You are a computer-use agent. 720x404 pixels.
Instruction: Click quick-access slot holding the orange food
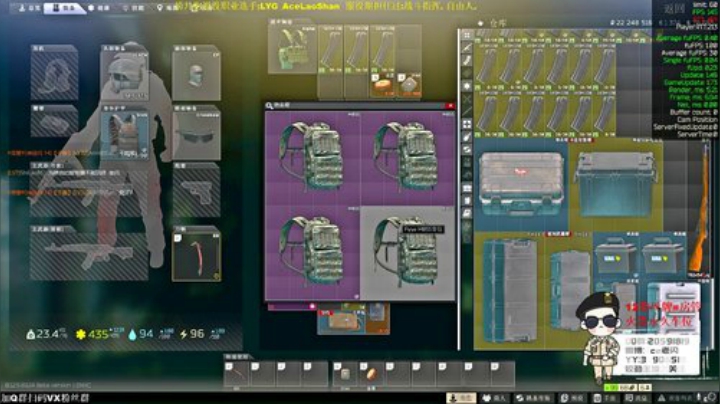[x=371, y=374]
